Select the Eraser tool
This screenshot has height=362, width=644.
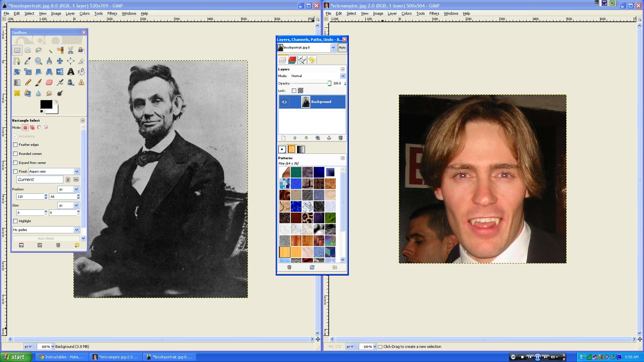pyautogui.click(x=49, y=82)
